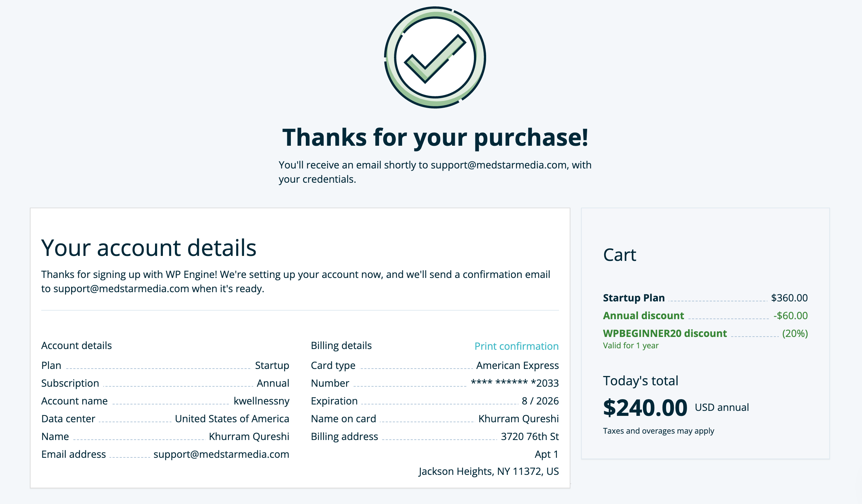
Task: Click the United States of America data center
Action: click(x=232, y=419)
